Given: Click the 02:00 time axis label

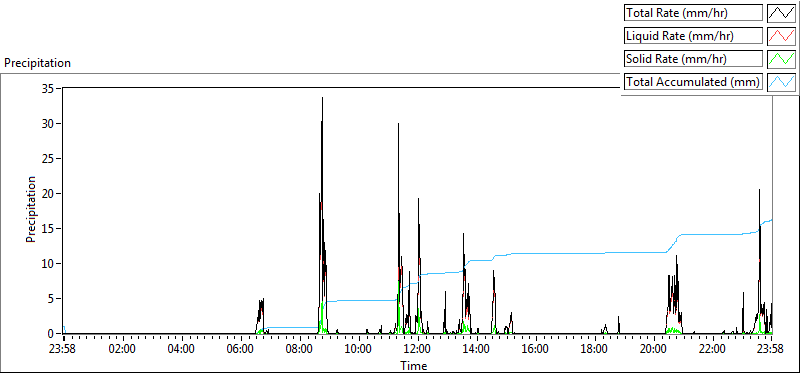Looking at the screenshot, I should coord(122,350).
